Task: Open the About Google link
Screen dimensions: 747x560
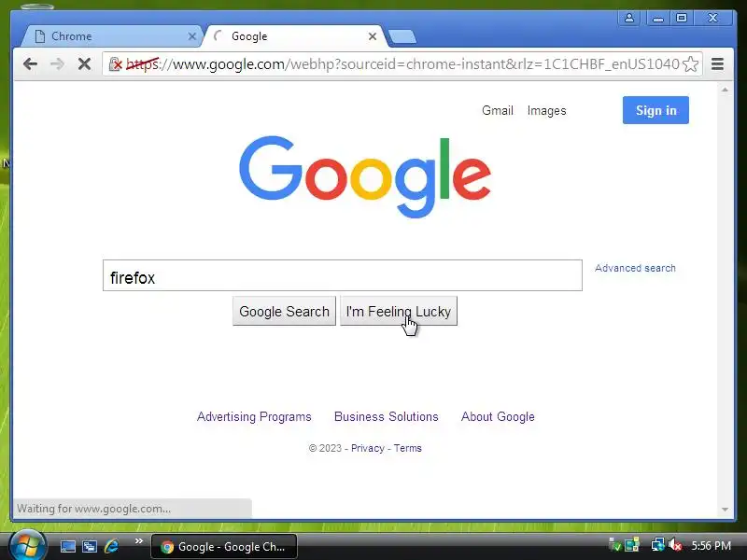Action: [498, 416]
